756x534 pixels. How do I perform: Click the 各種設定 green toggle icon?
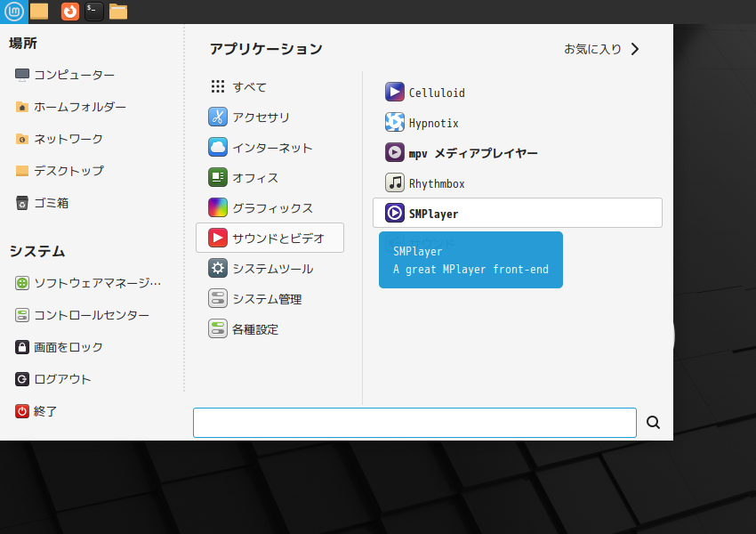(x=217, y=329)
